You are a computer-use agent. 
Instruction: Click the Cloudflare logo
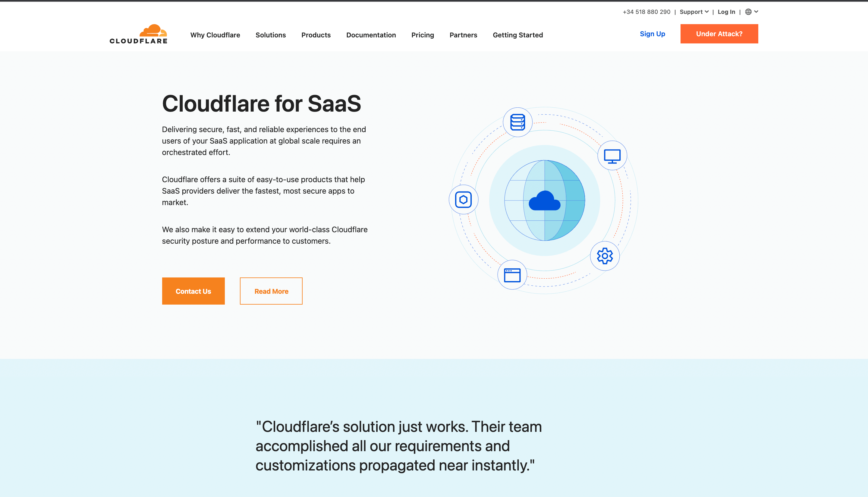pos(138,34)
